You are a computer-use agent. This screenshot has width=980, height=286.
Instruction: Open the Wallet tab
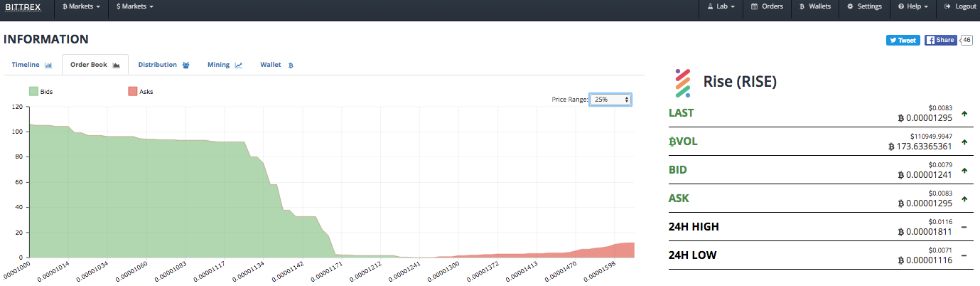277,65
